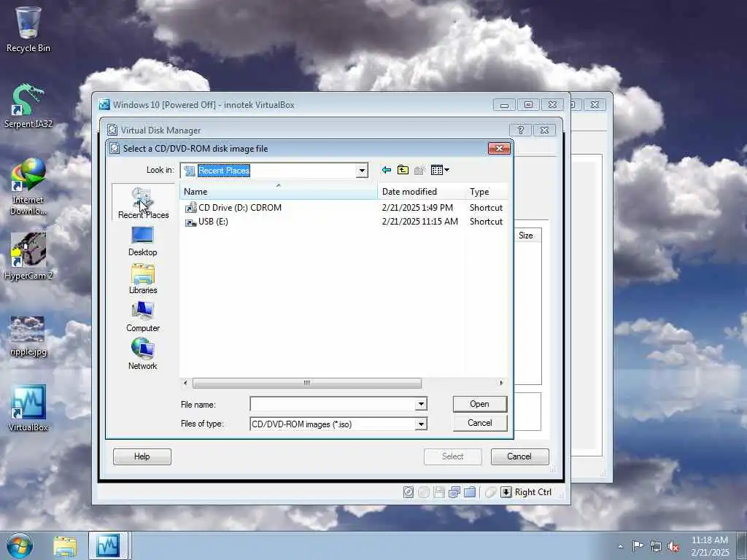The image size is (747, 560).
Task: Click the scrollbar right arrow in file list
Action: tap(500, 383)
